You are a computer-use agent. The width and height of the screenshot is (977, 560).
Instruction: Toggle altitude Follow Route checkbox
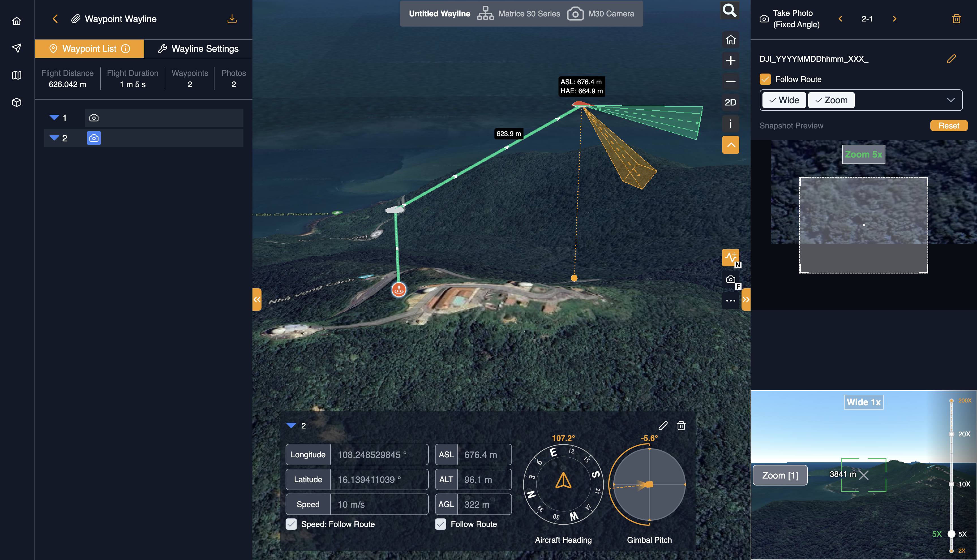pos(441,524)
